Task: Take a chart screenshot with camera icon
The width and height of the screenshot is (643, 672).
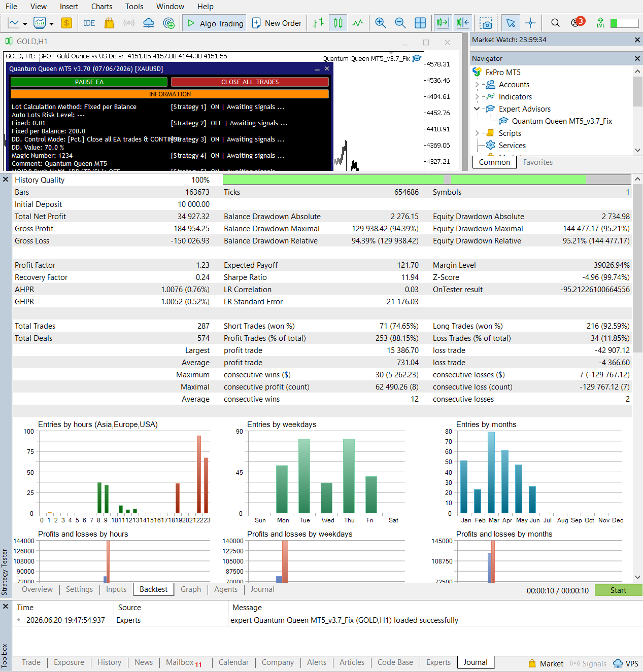Action: (x=486, y=23)
